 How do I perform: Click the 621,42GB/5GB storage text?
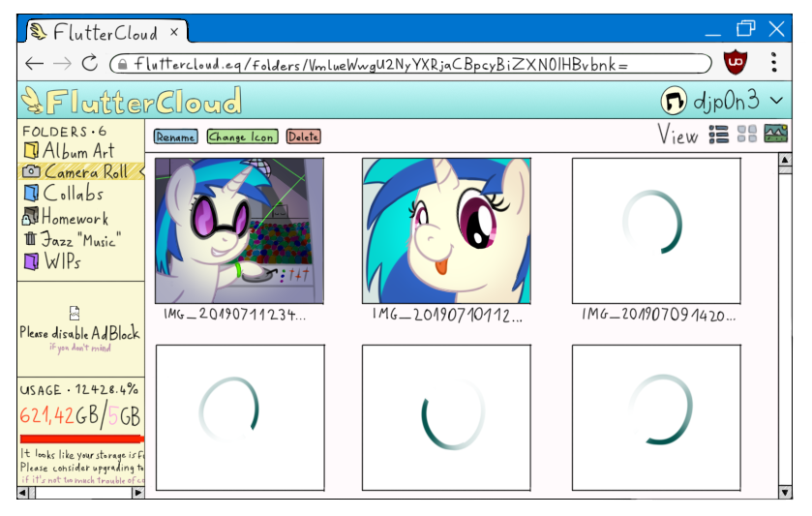tap(80, 415)
